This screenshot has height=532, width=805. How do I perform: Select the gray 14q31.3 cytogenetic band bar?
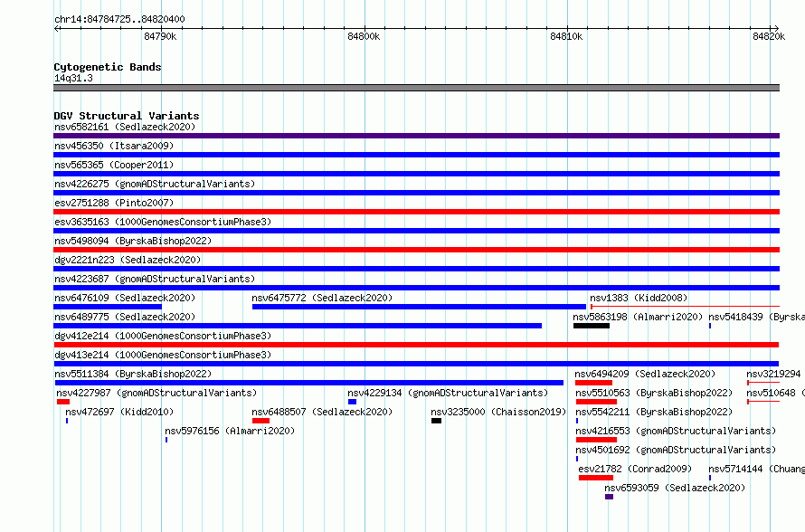coord(416,88)
